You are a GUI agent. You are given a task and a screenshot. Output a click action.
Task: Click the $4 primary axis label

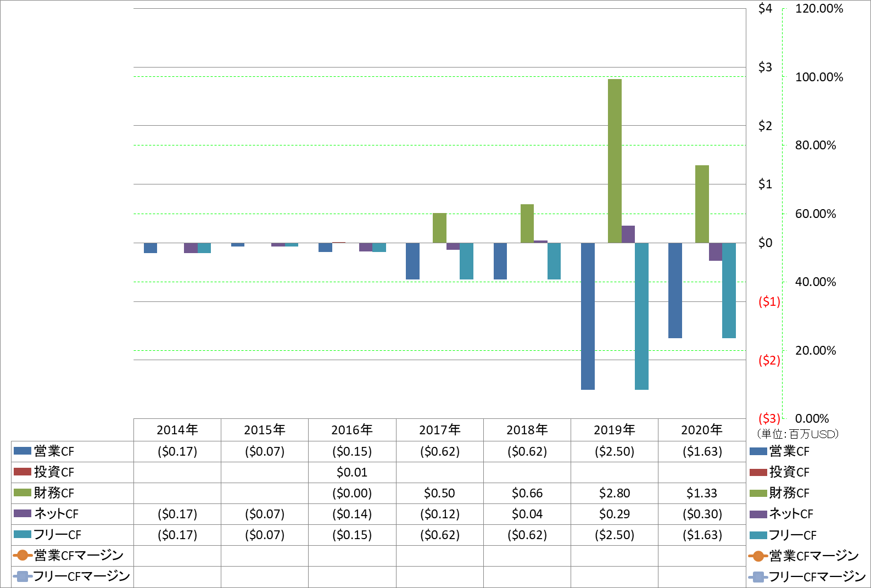(x=766, y=9)
